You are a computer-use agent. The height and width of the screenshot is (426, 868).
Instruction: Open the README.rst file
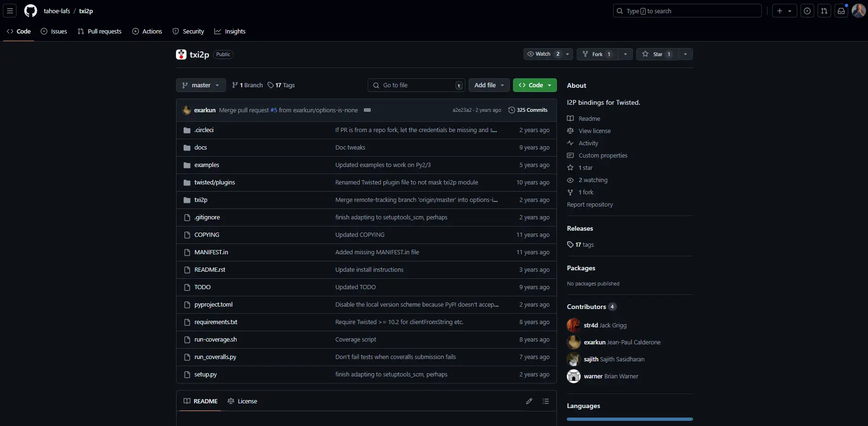210,270
